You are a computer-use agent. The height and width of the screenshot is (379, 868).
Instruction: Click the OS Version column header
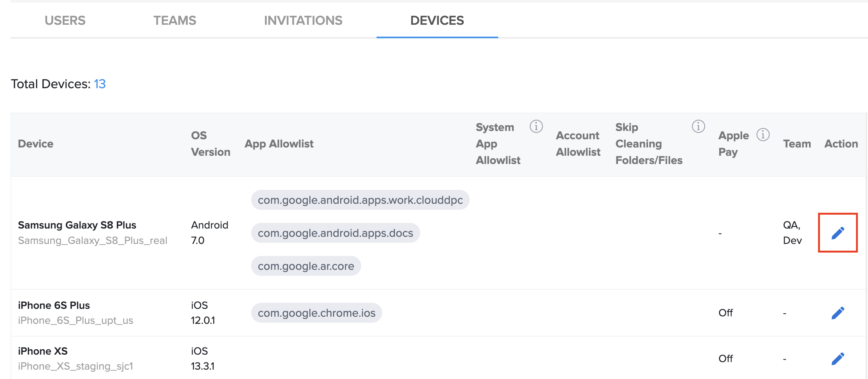211,143
